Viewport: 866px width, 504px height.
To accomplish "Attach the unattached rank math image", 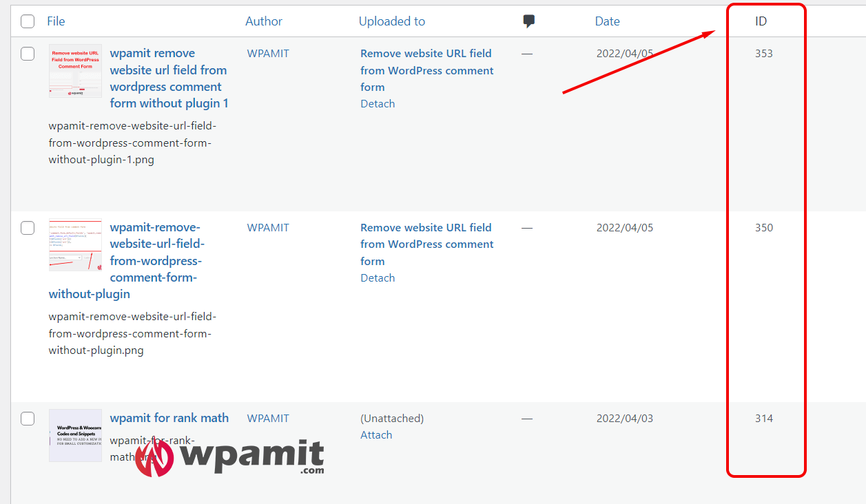I will (376, 435).
